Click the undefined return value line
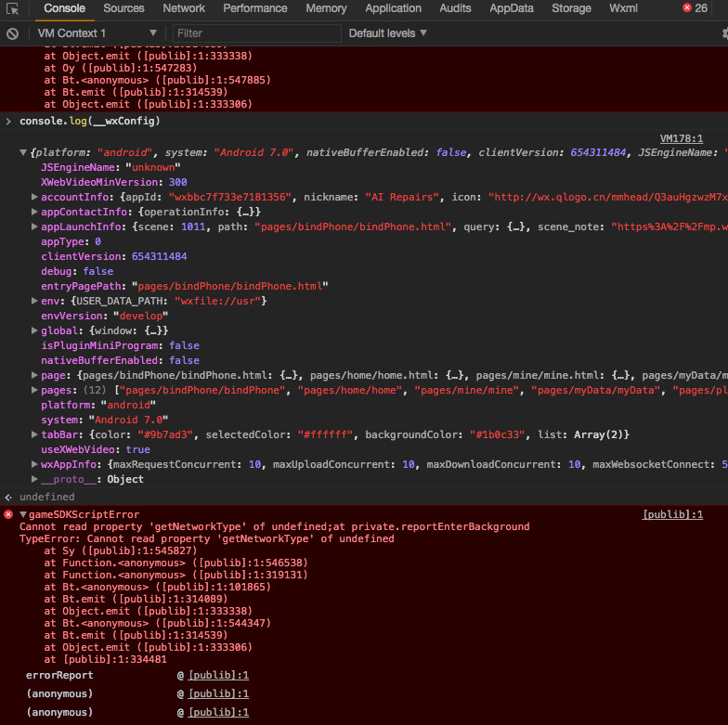The image size is (728, 725). 46,497
